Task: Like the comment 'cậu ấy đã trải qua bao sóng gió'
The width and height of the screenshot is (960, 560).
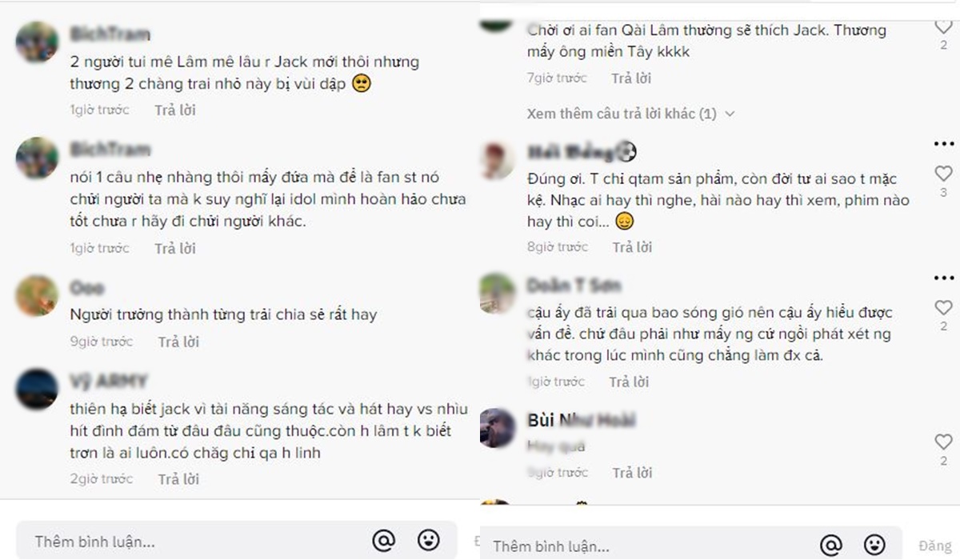Action: point(944,307)
